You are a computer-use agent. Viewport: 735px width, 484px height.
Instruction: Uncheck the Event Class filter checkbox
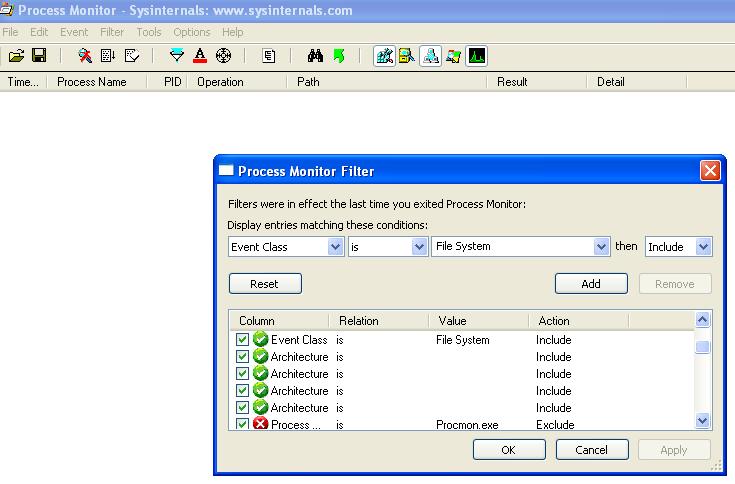tap(242, 339)
